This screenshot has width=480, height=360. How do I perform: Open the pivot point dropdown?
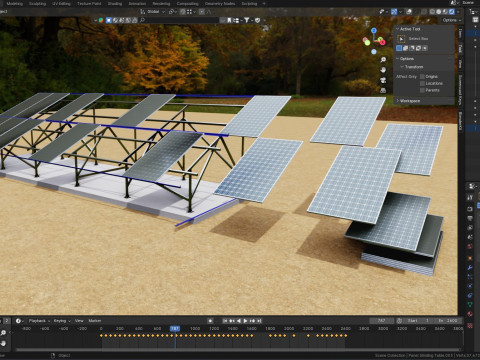click(x=172, y=12)
